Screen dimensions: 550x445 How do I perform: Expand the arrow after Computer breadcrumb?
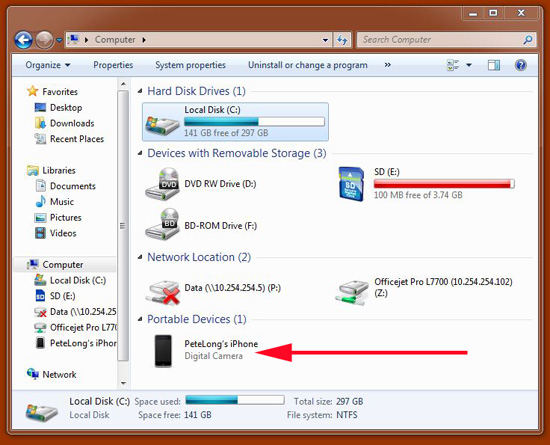tap(144, 40)
